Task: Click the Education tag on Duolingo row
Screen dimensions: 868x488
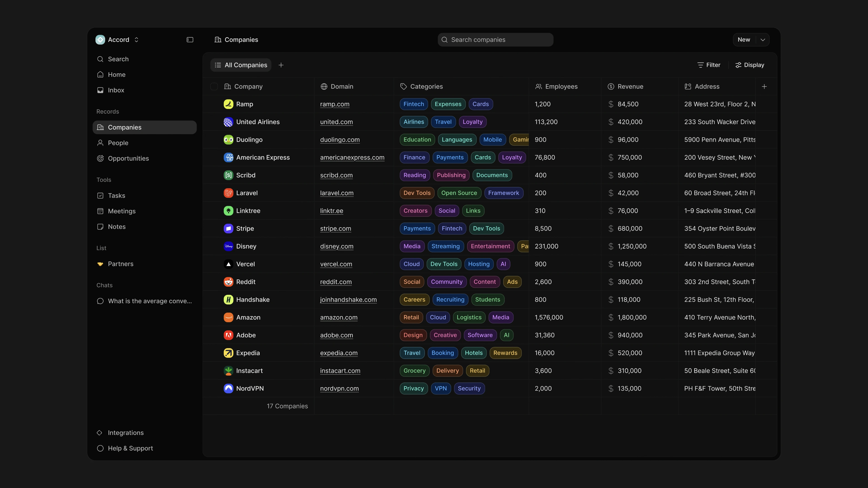Action: click(x=417, y=140)
